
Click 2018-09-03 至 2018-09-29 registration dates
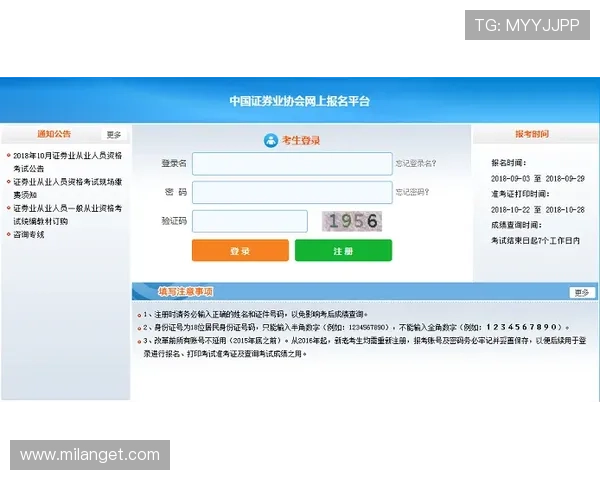pos(538,179)
